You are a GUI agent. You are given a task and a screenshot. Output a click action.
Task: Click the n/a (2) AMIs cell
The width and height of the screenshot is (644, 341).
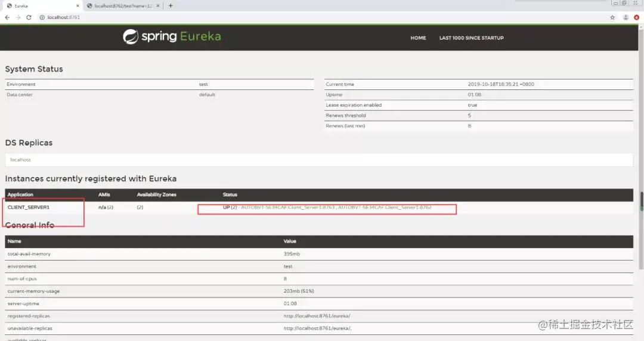106,207
